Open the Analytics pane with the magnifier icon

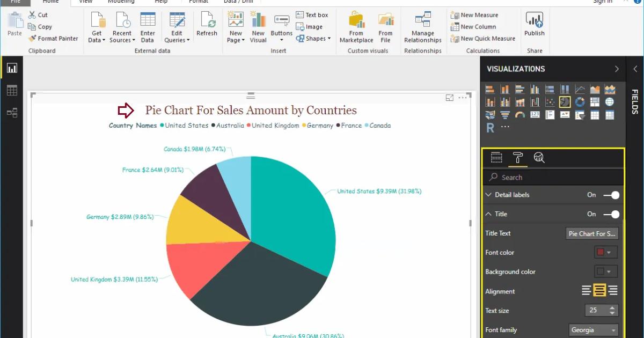click(539, 158)
